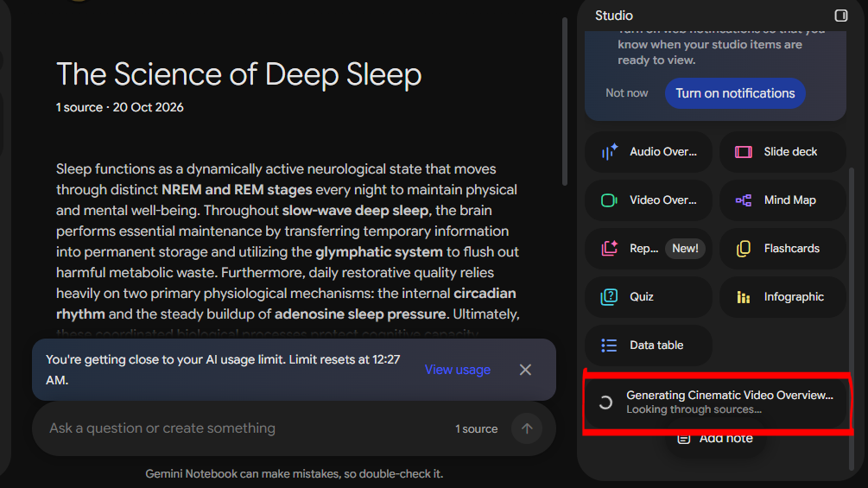Click the '1 source · 20 Oct 2026' text
The image size is (868, 488).
(x=119, y=107)
